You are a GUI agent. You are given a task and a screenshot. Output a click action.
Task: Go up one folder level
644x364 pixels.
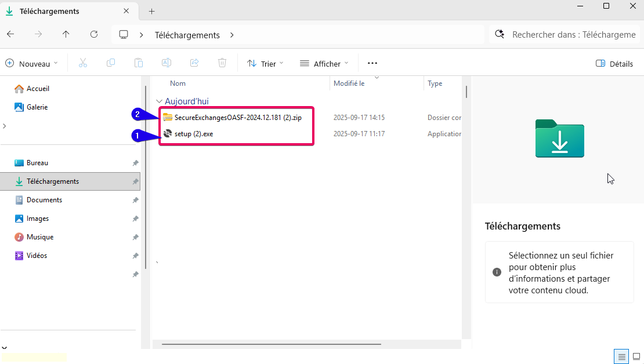click(66, 34)
